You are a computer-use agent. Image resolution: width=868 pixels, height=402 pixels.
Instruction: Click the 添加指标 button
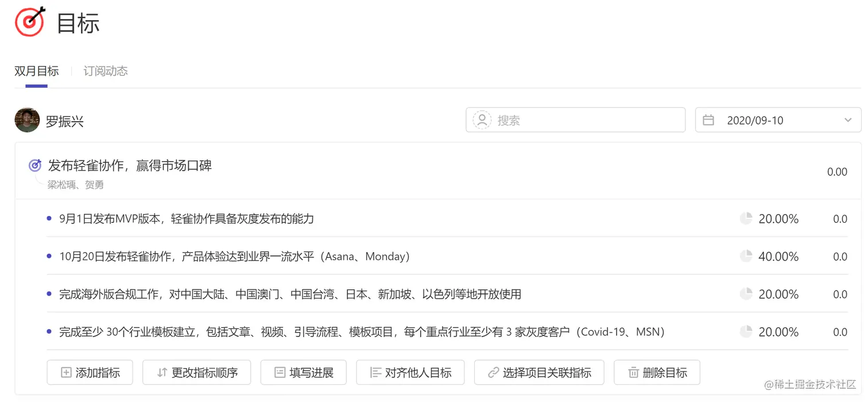coord(90,373)
